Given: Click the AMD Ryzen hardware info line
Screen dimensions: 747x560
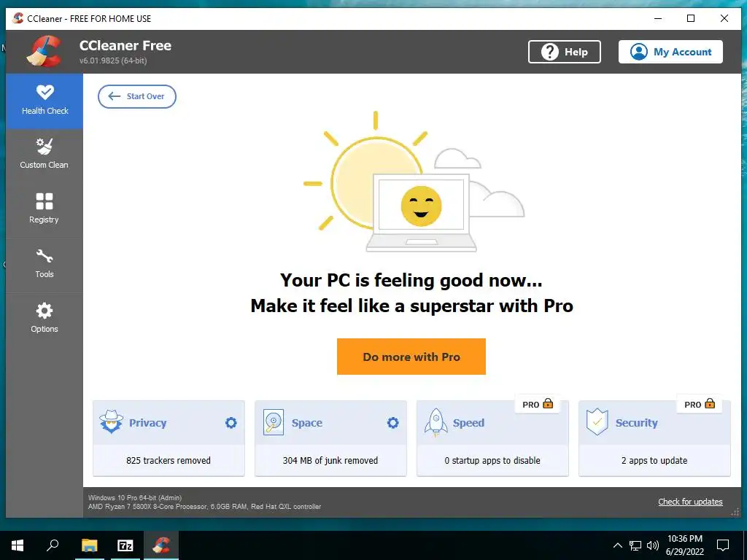Looking at the screenshot, I should point(204,507).
